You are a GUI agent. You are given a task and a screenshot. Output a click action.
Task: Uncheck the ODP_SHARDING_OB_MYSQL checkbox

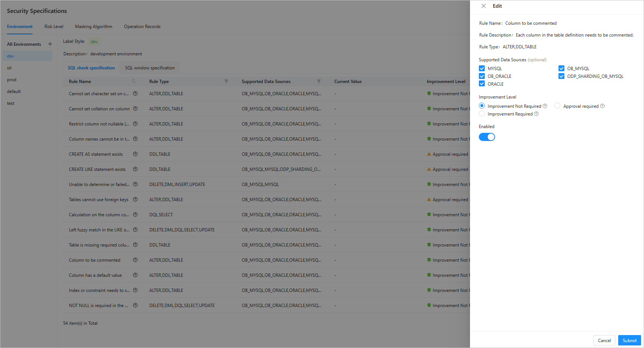click(x=561, y=76)
